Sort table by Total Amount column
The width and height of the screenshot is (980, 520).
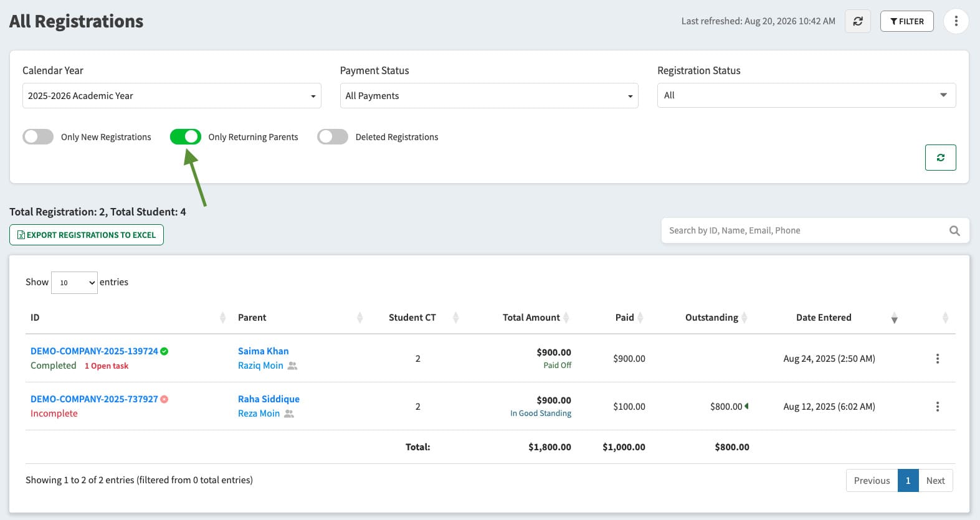tap(531, 318)
